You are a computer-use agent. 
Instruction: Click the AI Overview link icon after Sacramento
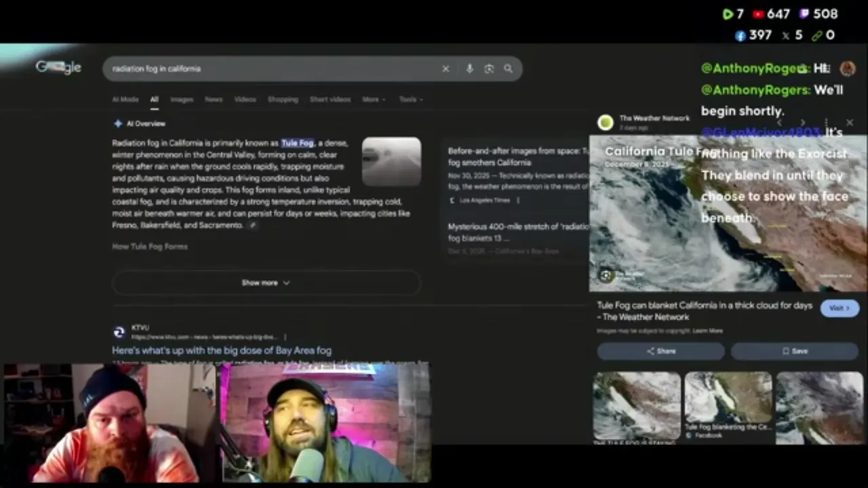click(x=252, y=225)
